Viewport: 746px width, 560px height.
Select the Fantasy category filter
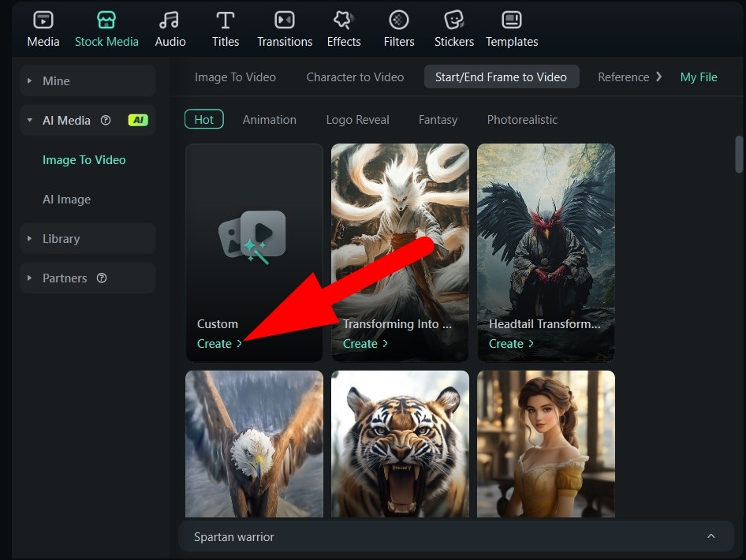point(438,120)
